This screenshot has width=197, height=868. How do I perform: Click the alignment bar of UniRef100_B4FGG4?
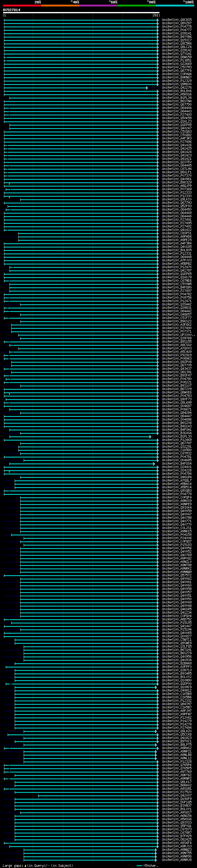(82, 464)
